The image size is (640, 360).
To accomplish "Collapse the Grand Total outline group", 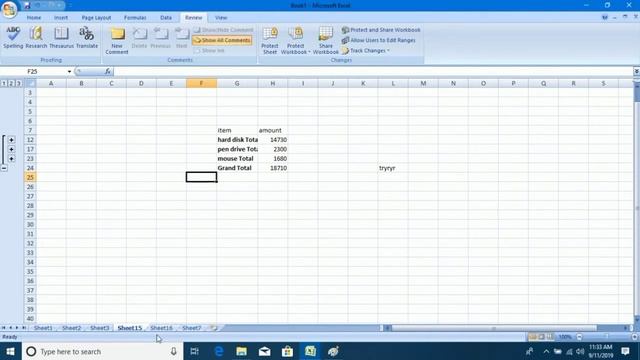I will (4, 168).
